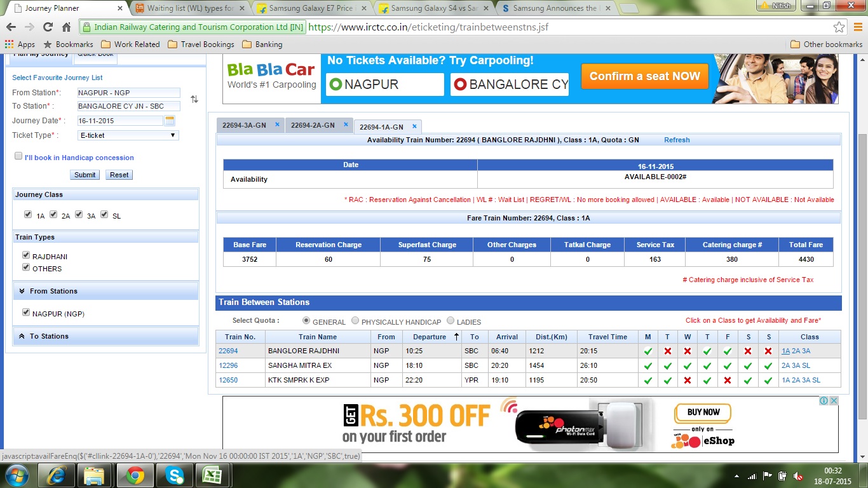Uncheck the 2A journey class
The width and height of the screenshot is (868, 488).
pyautogui.click(x=53, y=215)
